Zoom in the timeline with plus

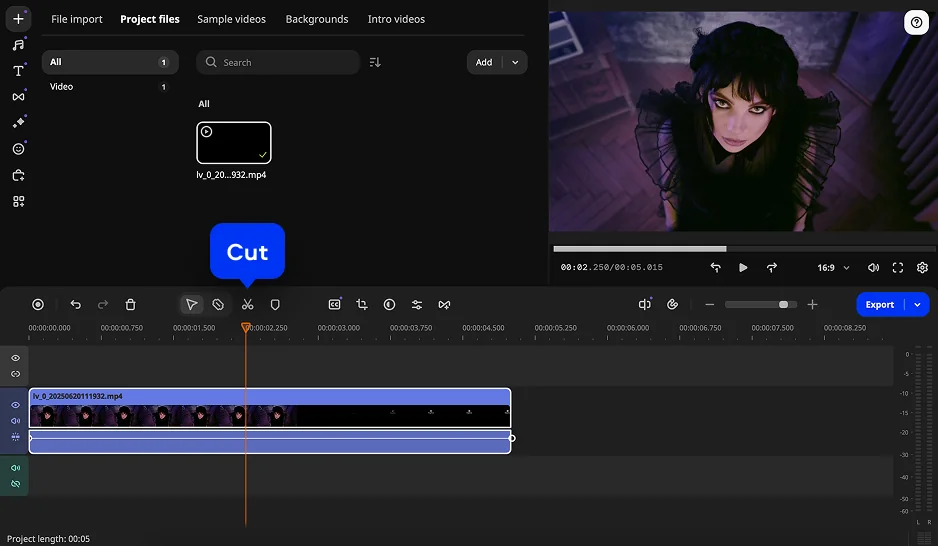point(812,304)
